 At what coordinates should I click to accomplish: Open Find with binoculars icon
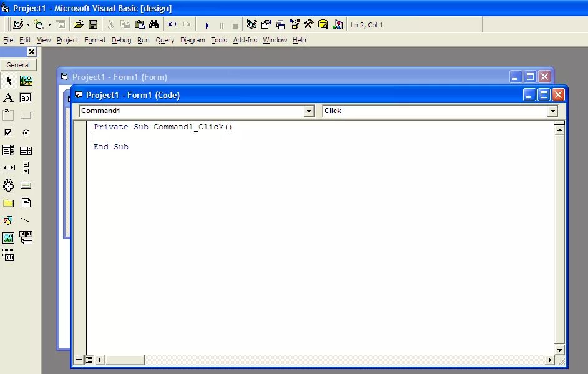point(154,25)
